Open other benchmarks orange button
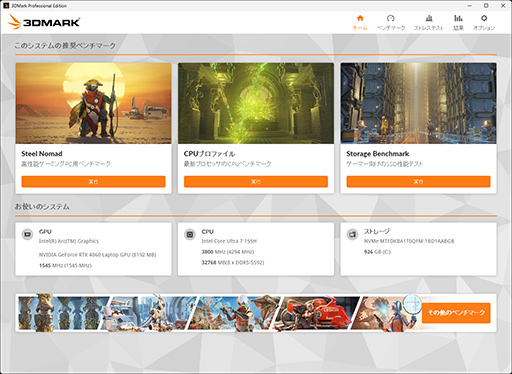This screenshot has height=374, width=512. (x=456, y=313)
